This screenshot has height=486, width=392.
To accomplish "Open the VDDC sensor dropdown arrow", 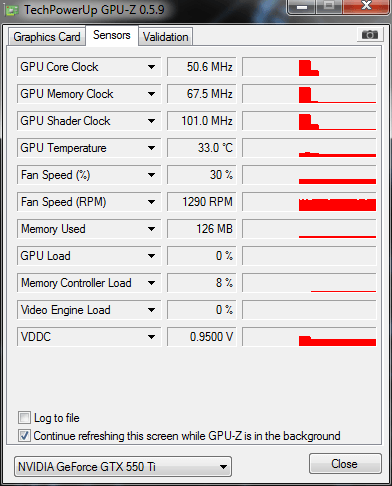I will [151, 337].
